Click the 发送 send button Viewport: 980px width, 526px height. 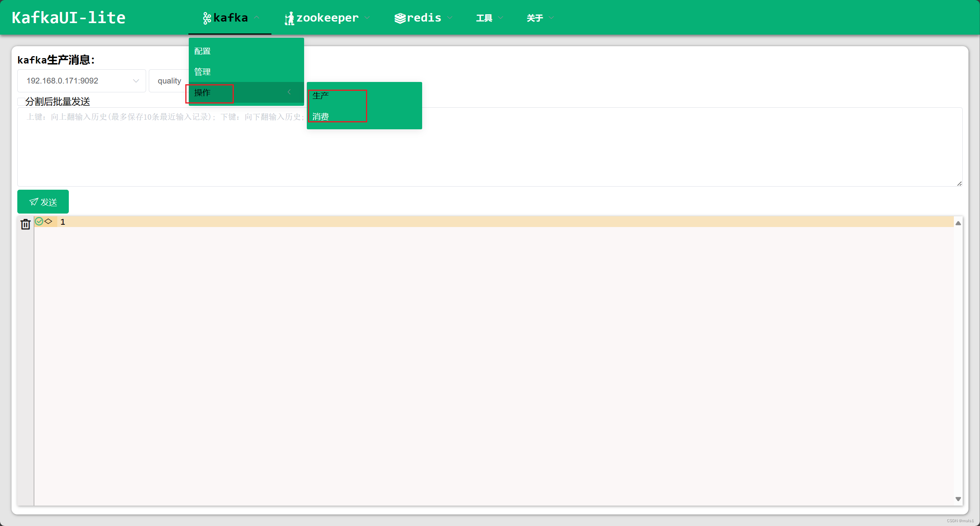tap(43, 202)
